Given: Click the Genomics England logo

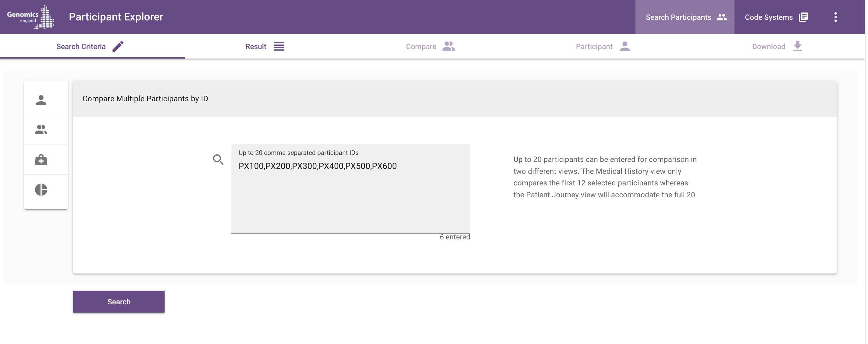Looking at the screenshot, I should (31, 17).
